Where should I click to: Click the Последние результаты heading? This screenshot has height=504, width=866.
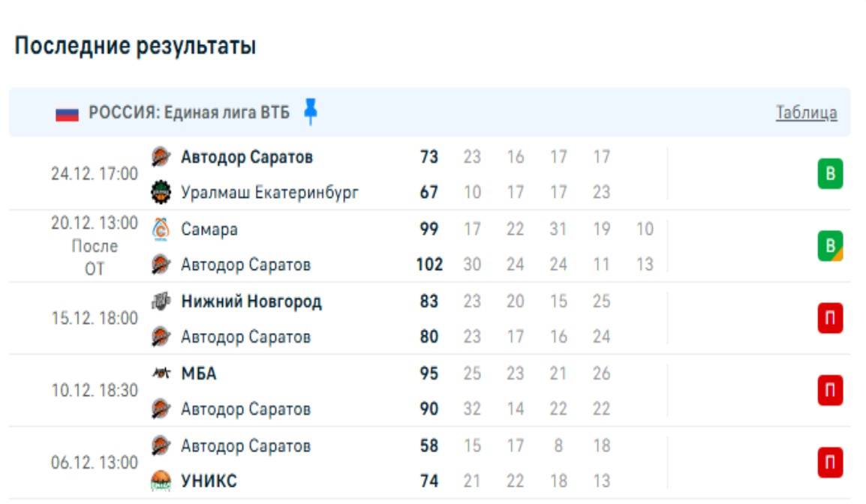(136, 46)
